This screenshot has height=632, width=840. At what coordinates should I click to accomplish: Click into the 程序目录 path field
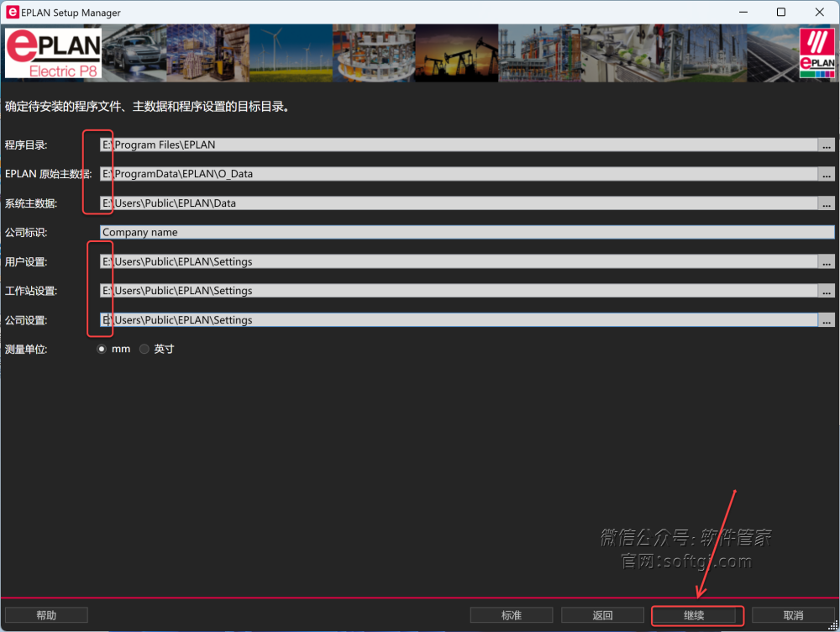pos(458,145)
